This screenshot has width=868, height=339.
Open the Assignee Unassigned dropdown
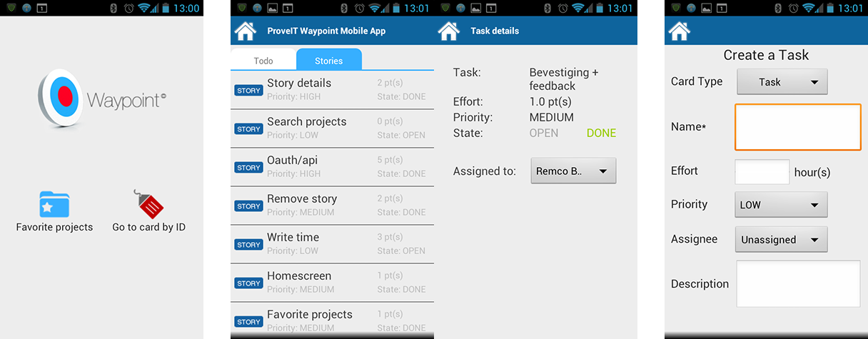[x=780, y=240]
